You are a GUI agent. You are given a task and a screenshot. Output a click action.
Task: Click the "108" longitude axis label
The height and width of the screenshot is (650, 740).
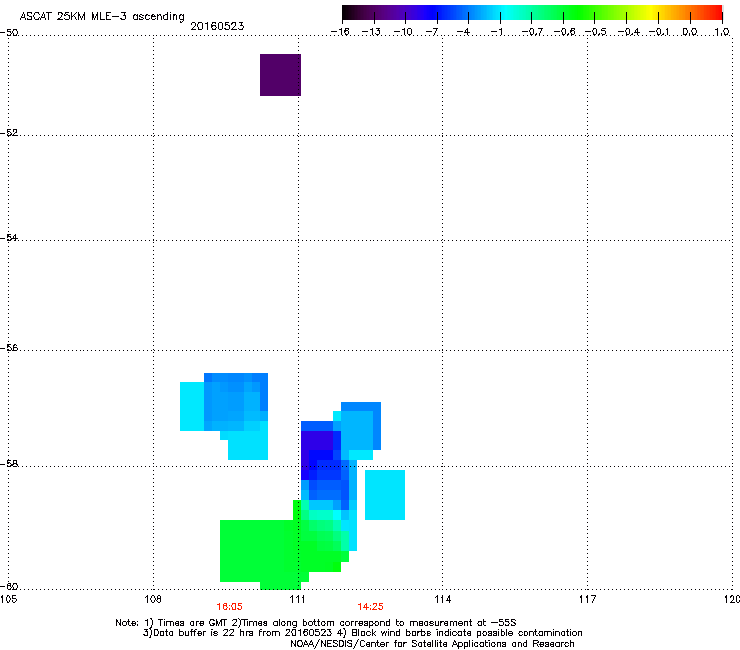[x=153, y=599]
